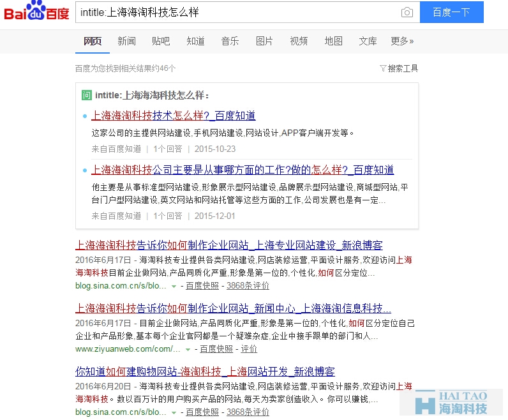This screenshot has height=420, width=508.
Task: Open 搜索工具 filter options
Action: pos(399,68)
